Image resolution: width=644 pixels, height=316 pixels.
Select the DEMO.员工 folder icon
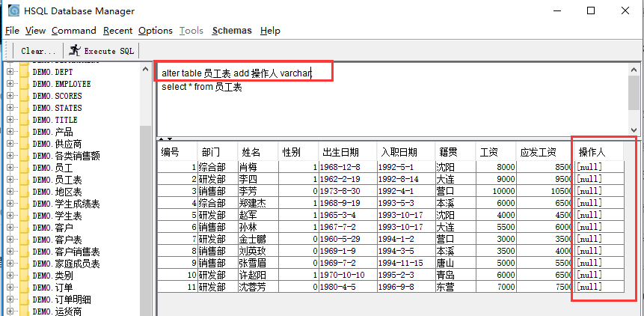25,168
